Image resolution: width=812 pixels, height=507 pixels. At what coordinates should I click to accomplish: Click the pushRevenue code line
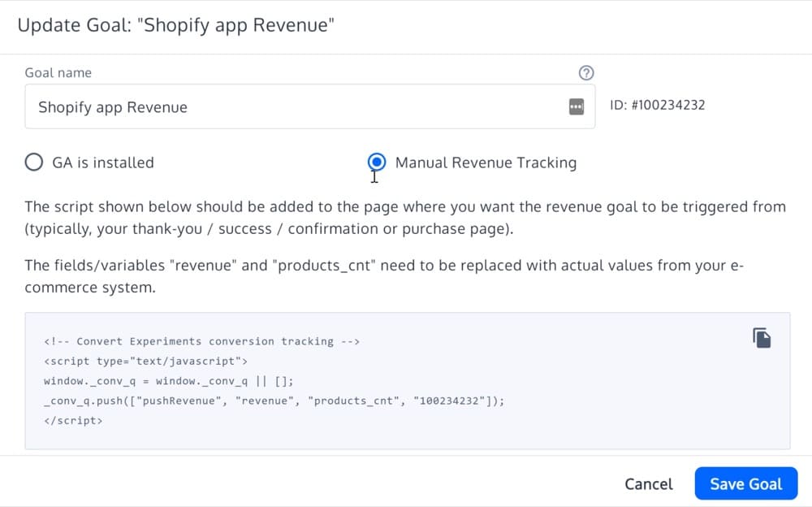click(x=274, y=401)
